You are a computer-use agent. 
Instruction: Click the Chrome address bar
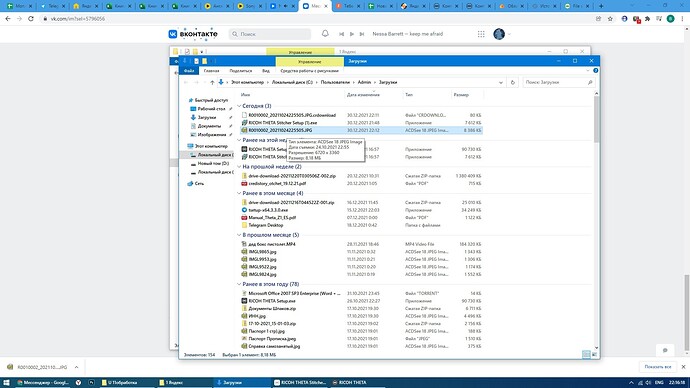point(317,18)
